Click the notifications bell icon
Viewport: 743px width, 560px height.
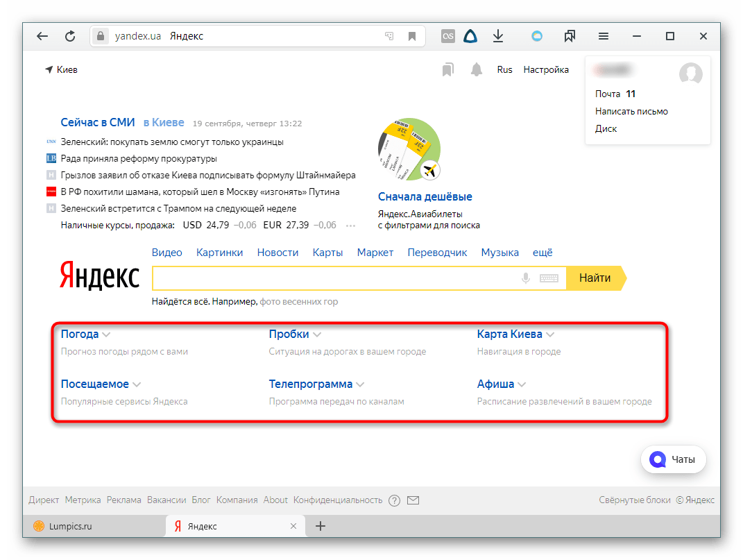(x=477, y=69)
